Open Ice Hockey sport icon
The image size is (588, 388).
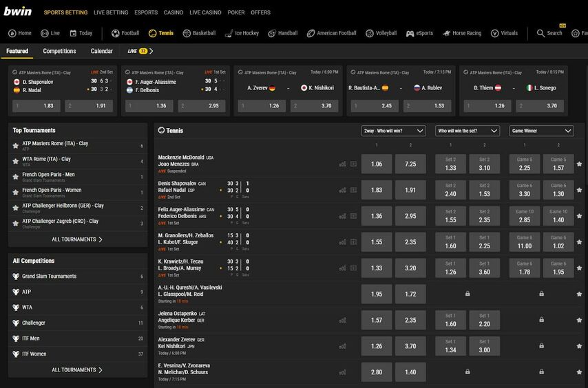coord(229,33)
